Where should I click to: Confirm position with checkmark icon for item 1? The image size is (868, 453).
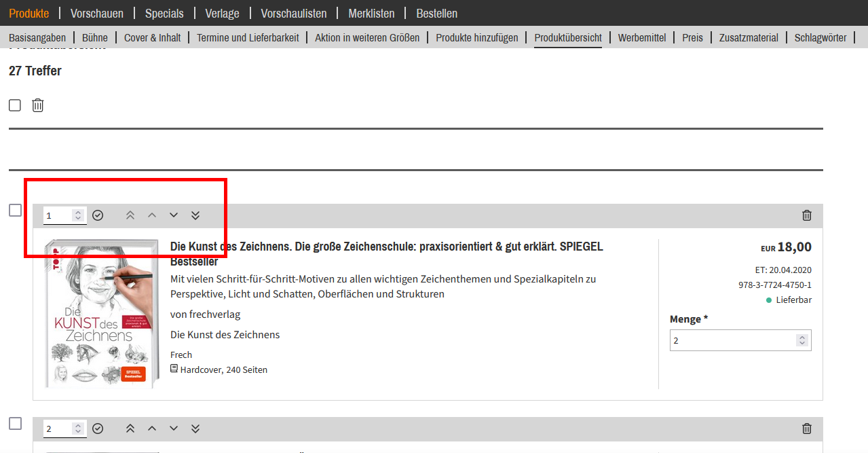tap(98, 215)
